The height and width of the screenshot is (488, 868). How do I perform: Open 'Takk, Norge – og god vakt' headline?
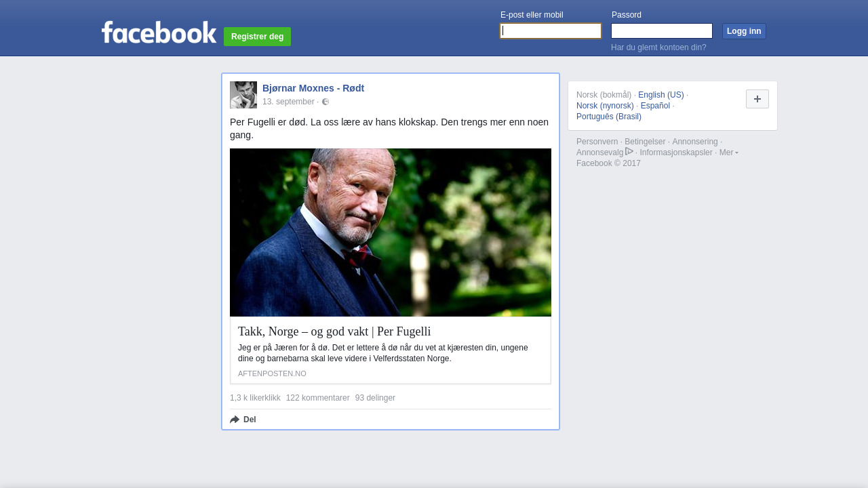point(334,331)
